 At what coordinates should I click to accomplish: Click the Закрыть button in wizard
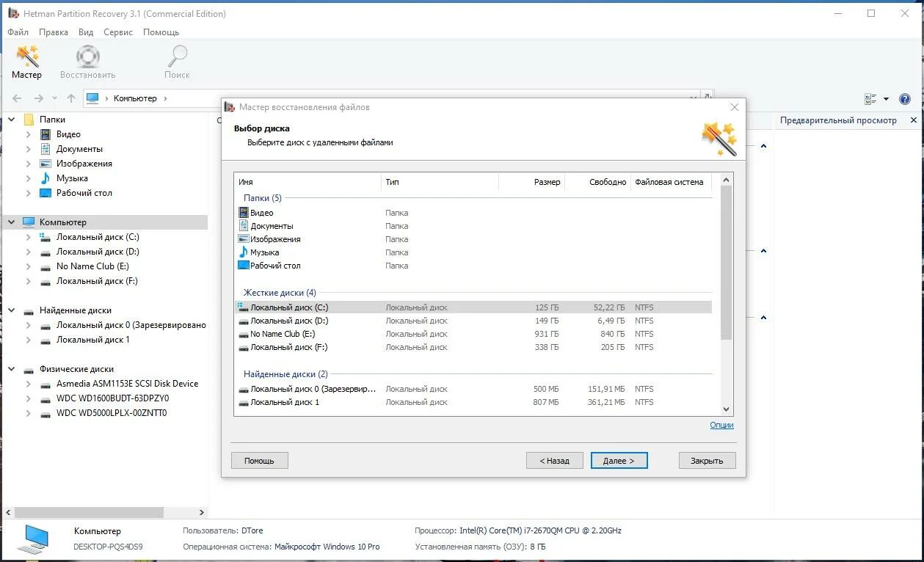pos(707,461)
